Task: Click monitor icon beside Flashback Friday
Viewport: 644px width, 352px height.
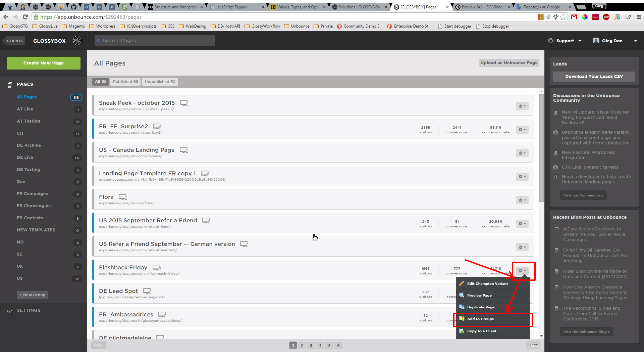Action: coord(157,267)
